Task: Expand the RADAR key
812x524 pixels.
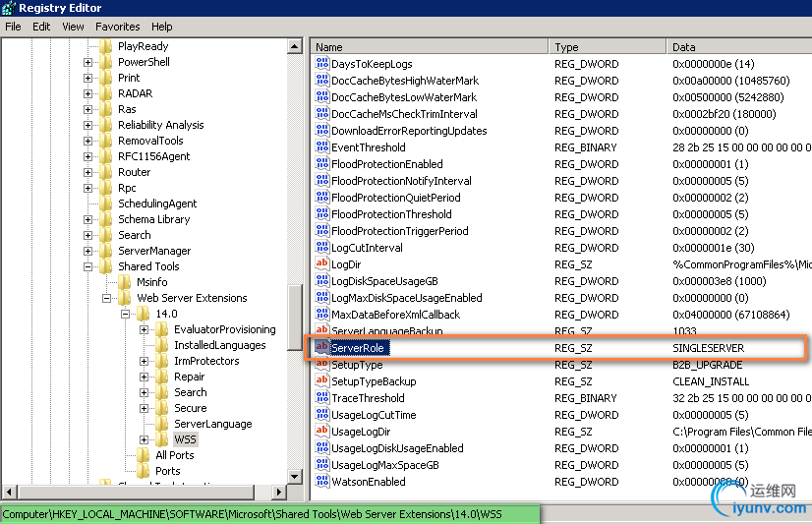Action: [88, 93]
